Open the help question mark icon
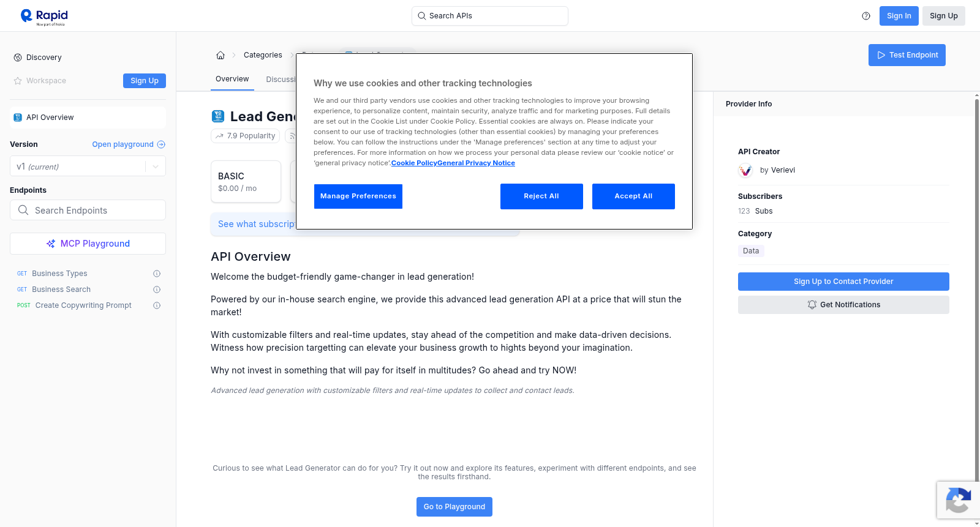980x527 pixels. tap(866, 16)
